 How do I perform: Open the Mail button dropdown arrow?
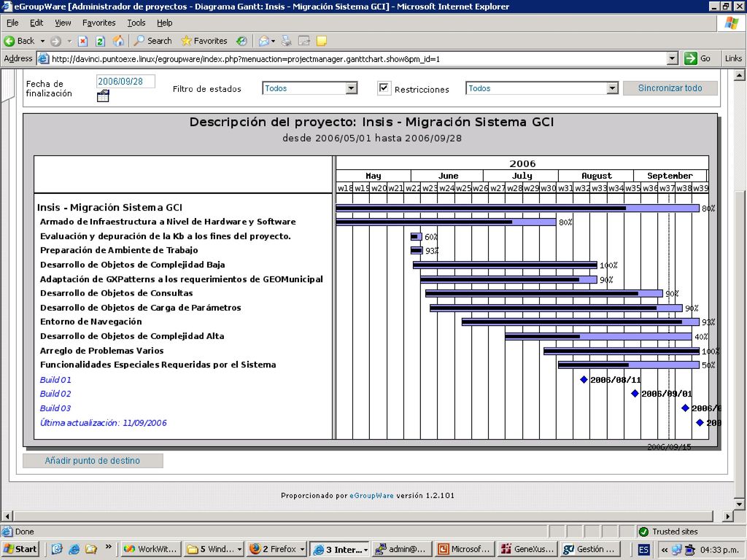[x=273, y=41]
